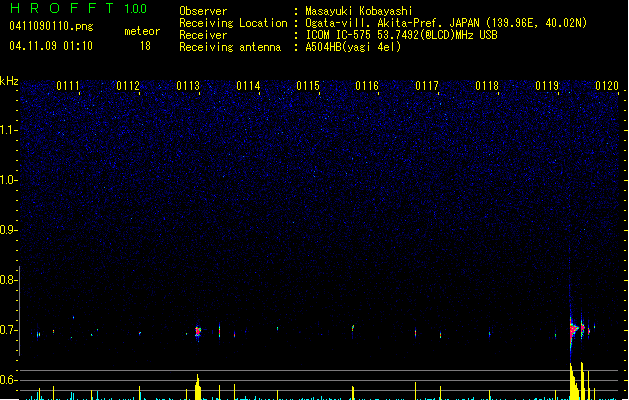Click the kHz axis unit label
Viewport: 629px width, 400px height.
[9, 81]
